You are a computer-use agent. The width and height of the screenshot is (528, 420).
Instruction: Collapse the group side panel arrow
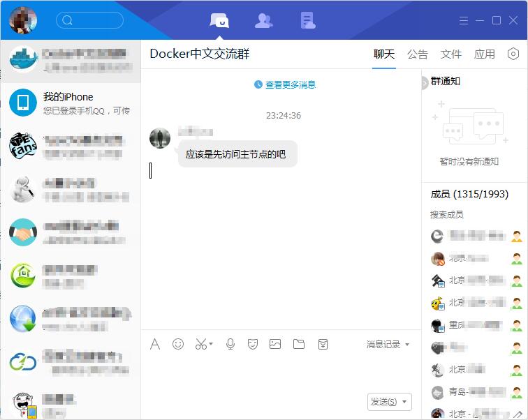tap(425, 83)
